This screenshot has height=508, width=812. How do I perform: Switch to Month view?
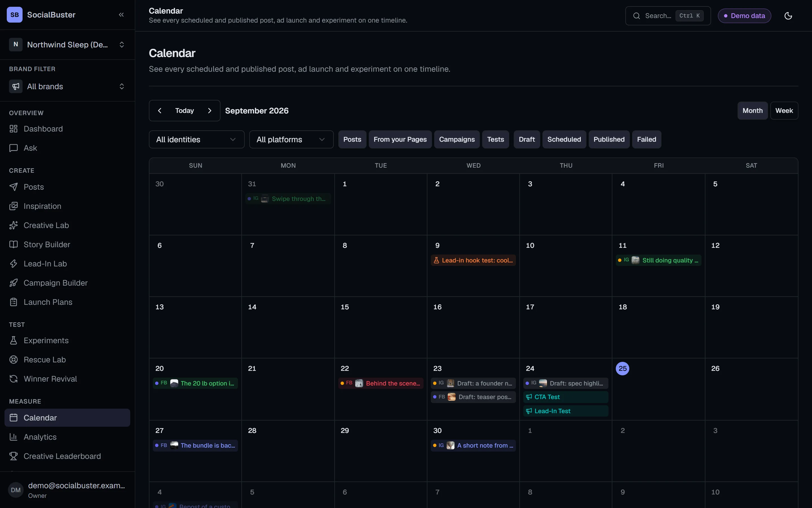coord(752,111)
